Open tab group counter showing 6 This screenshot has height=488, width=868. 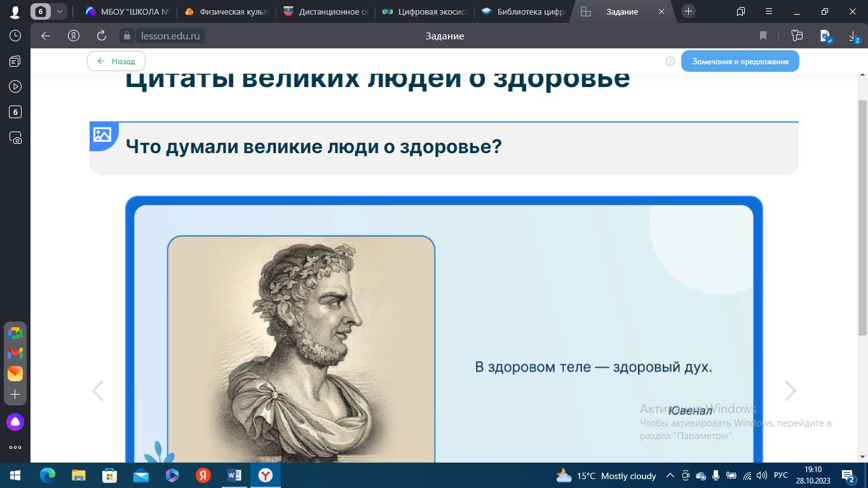[41, 11]
